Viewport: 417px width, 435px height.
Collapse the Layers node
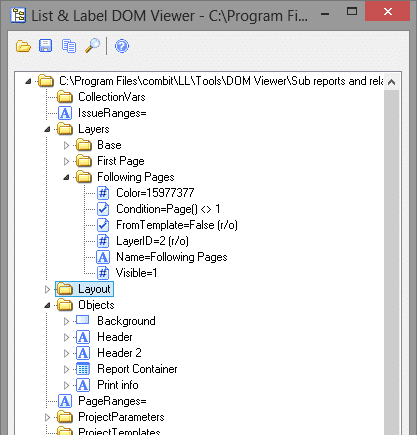coord(47,129)
